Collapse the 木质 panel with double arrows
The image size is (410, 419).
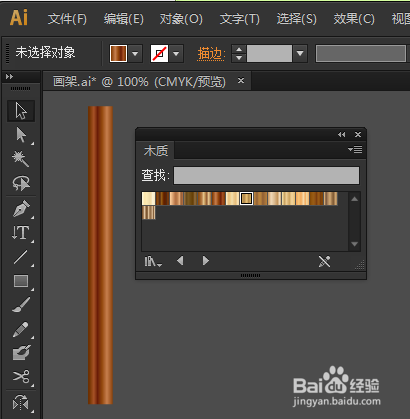pos(342,134)
